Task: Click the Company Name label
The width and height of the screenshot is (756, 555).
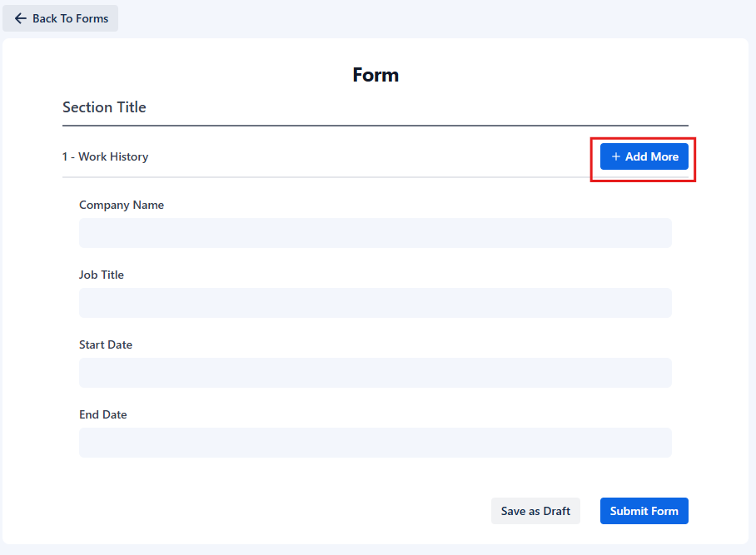Action: [122, 205]
